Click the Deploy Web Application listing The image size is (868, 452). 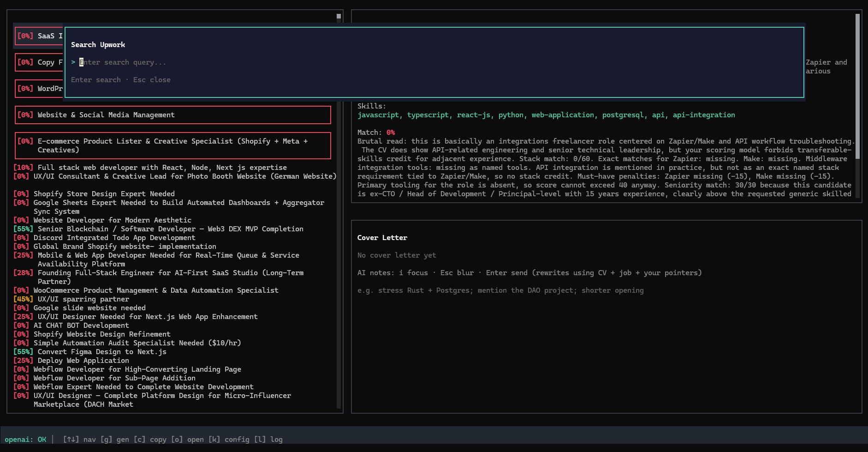tap(83, 361)
